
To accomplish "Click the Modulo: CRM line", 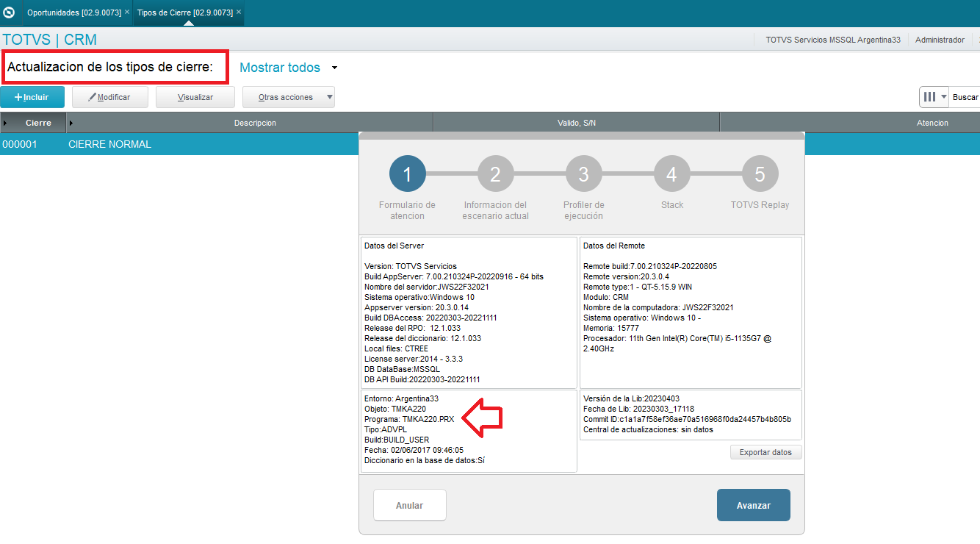I will click(608, 297).
